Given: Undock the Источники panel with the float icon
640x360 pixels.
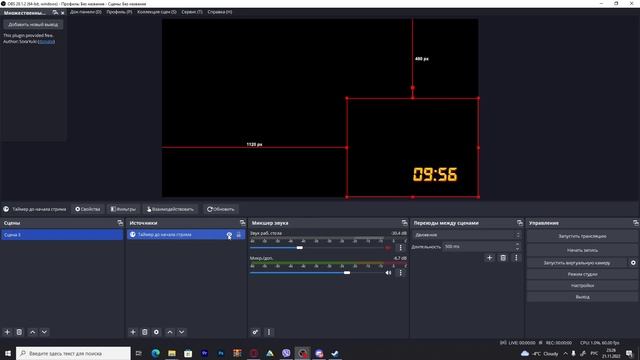Looking at the screenshot, I should (x=242, y=222).
